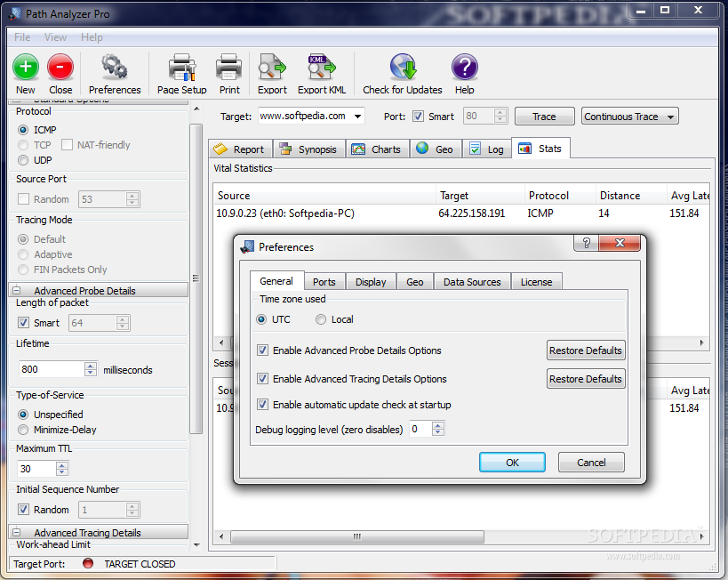This screenshot has height=580, width=728.
Task: Click the Maximum TTL input field
Action: click(36, 469)
